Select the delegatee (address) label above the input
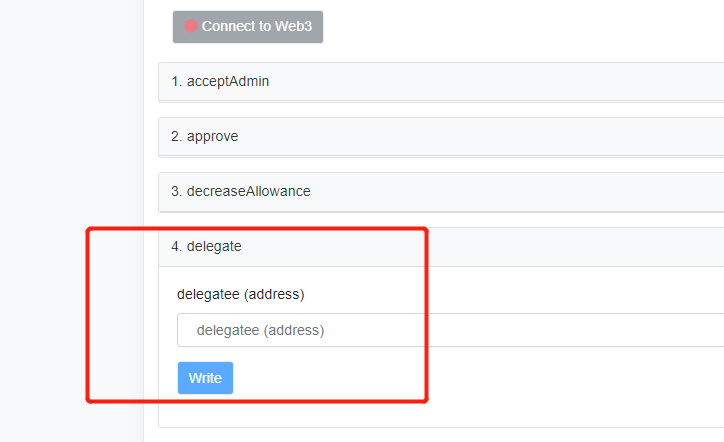The image size is (724, 442). (241, 294)
